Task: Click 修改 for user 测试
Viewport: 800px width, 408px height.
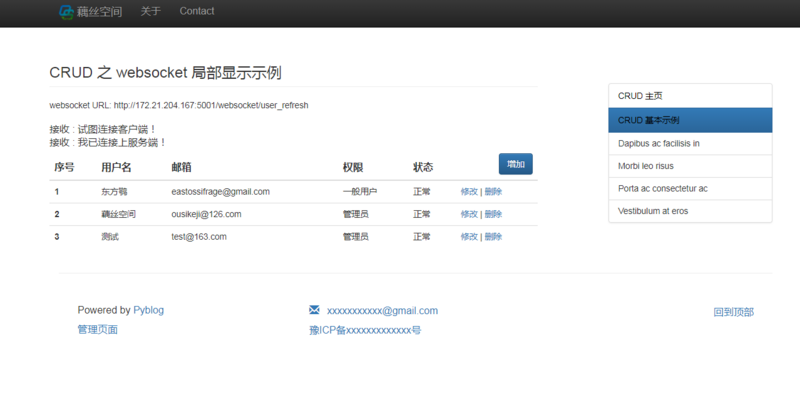Action: click(469, 237)
